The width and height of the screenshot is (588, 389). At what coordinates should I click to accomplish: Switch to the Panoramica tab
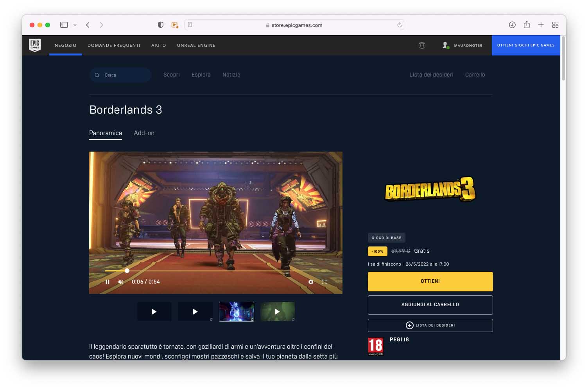coord(106,133)
